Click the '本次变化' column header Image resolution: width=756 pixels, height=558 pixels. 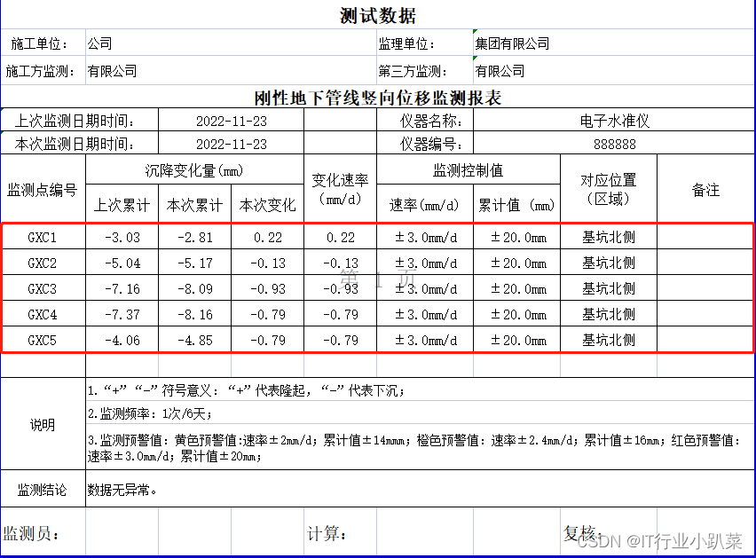(x=267, y=205)
